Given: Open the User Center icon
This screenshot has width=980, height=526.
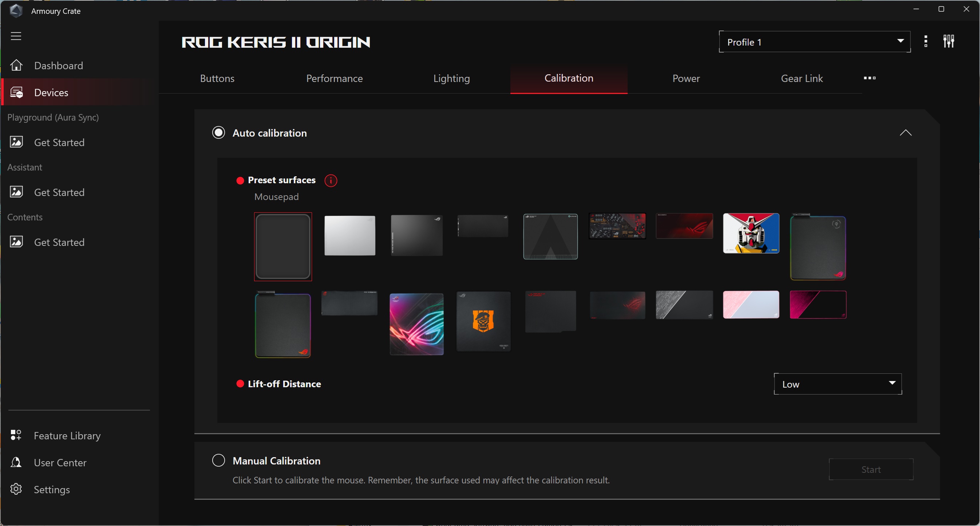Looking at the screenshot, I should pos(16,462).
